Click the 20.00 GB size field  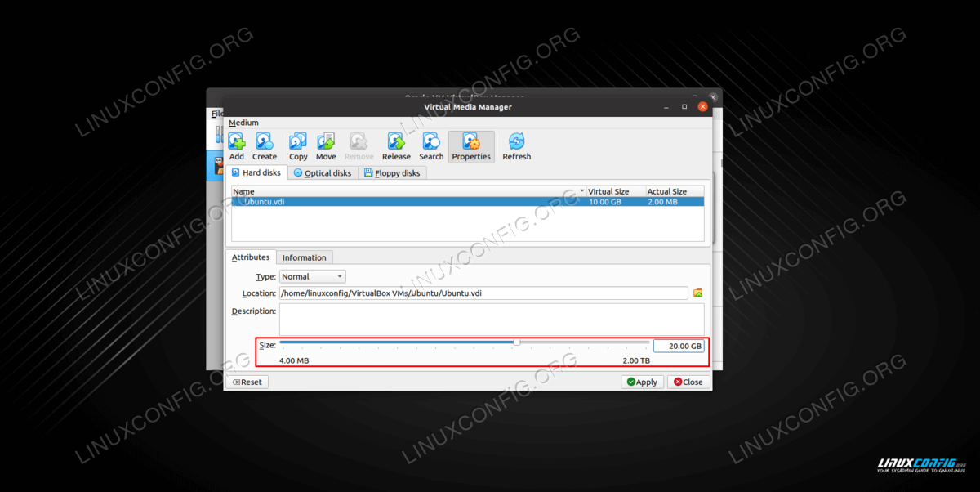[x=678, y=346]
